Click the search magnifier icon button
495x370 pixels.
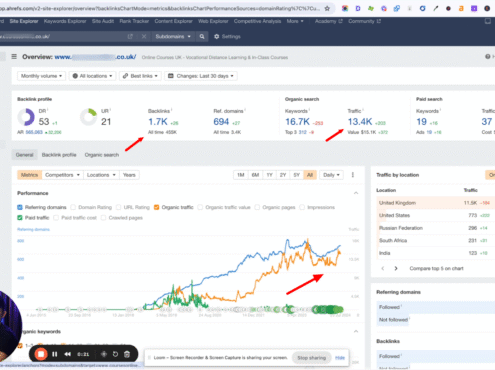[x=202, y=37]
